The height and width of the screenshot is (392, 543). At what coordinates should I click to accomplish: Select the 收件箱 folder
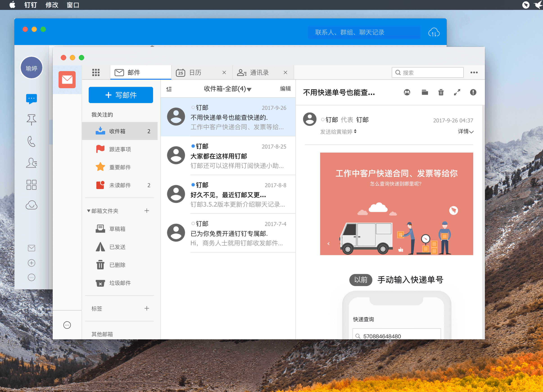(120, 131)
